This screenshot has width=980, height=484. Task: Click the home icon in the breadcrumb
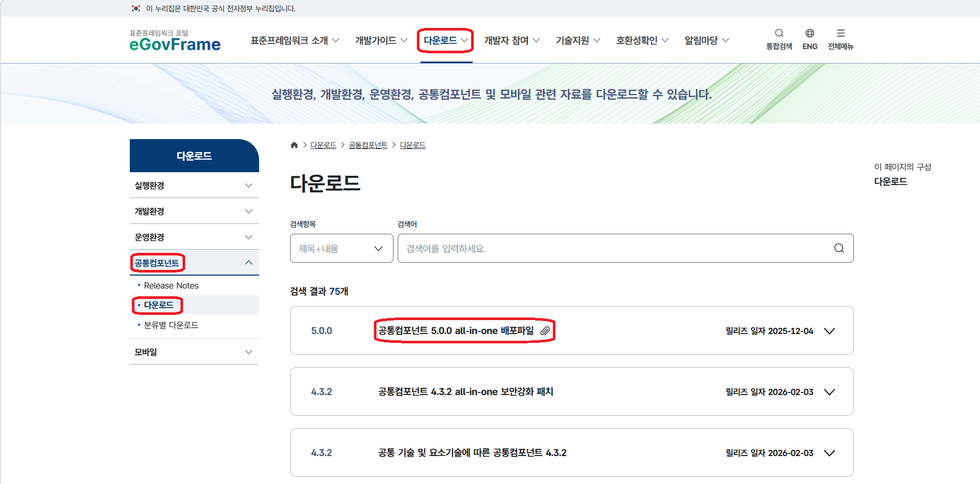pyautogui.click(x=294, y=145)
